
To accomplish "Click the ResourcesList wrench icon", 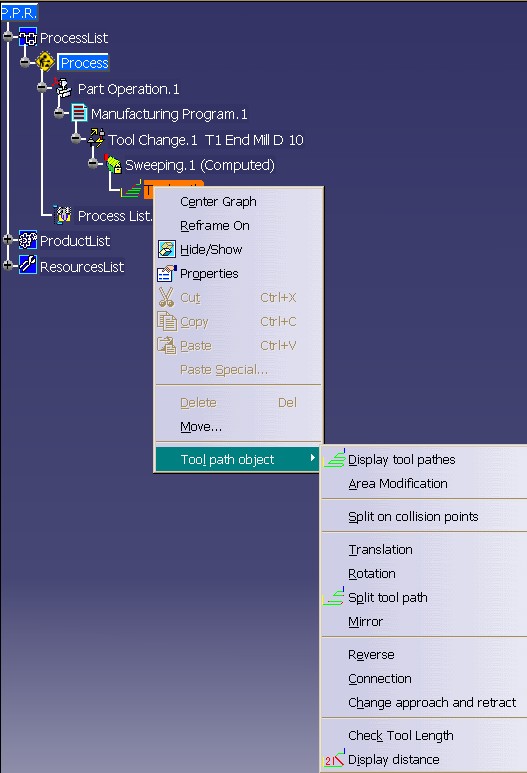I will click(28, 265).
